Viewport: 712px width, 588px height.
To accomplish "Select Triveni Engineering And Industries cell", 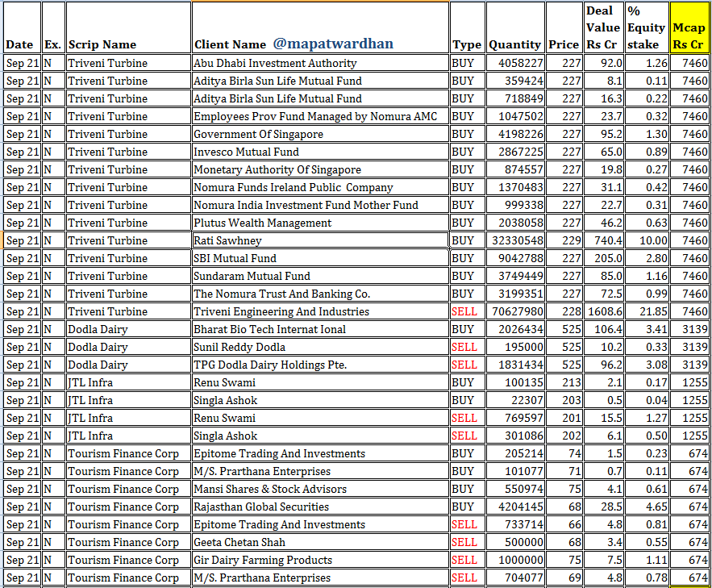I will point(321,311).
